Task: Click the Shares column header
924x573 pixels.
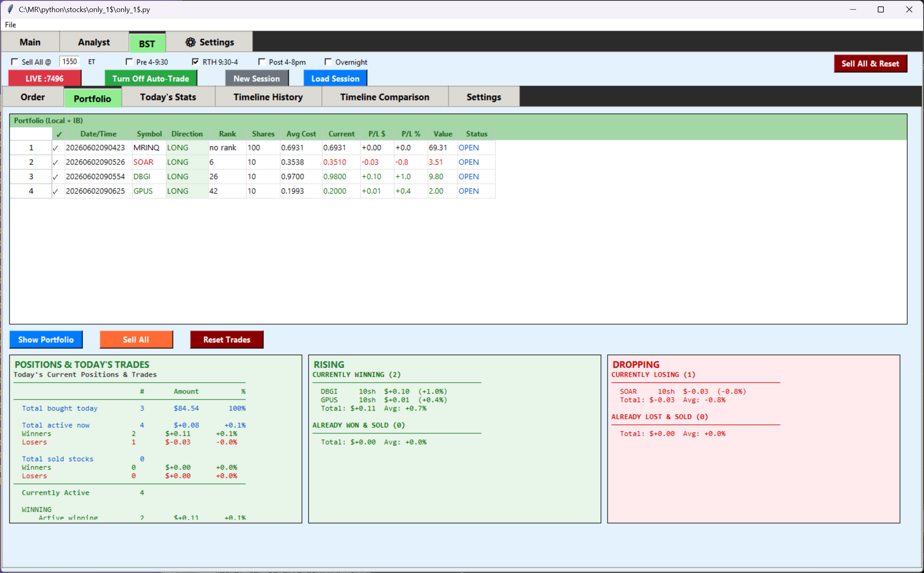Action: pos(263,134)
